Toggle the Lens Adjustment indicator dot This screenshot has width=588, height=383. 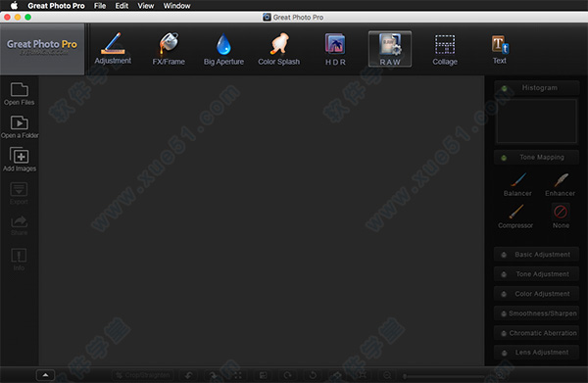(505, 353)
